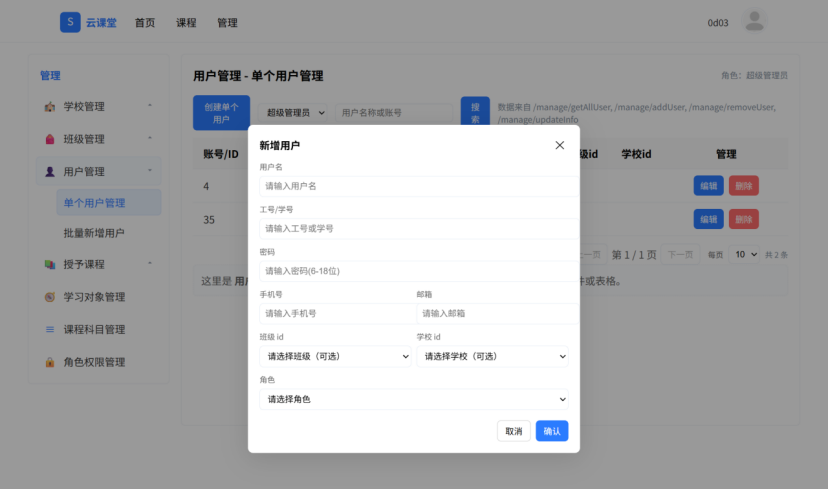Click 删除 for account 4
The height and width of the screenshot is (490, 828).
tap(744, 185)
